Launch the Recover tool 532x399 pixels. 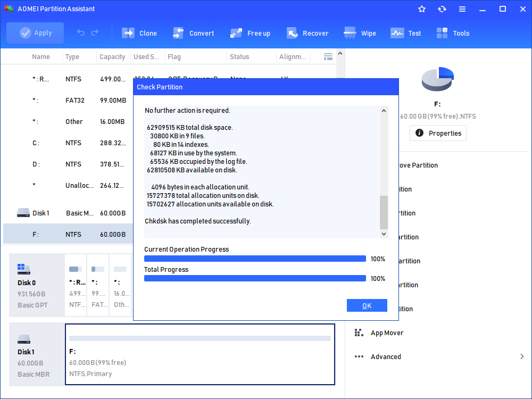point(307,33)
